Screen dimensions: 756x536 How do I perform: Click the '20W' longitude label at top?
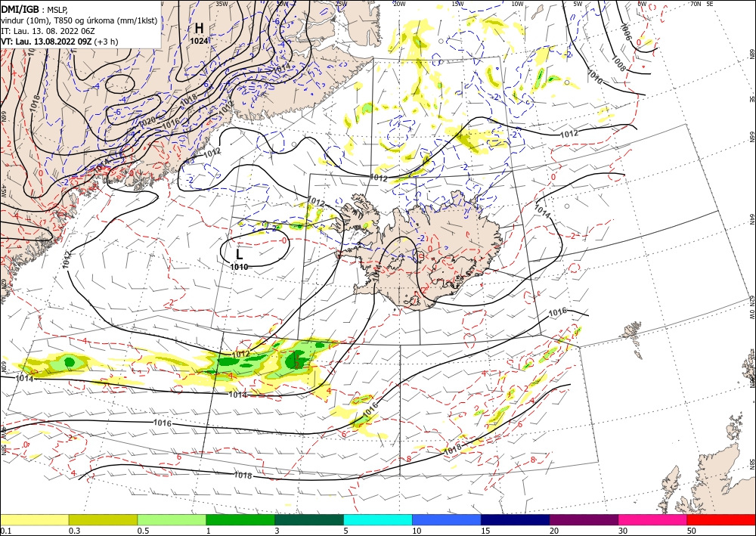(399, 4)
